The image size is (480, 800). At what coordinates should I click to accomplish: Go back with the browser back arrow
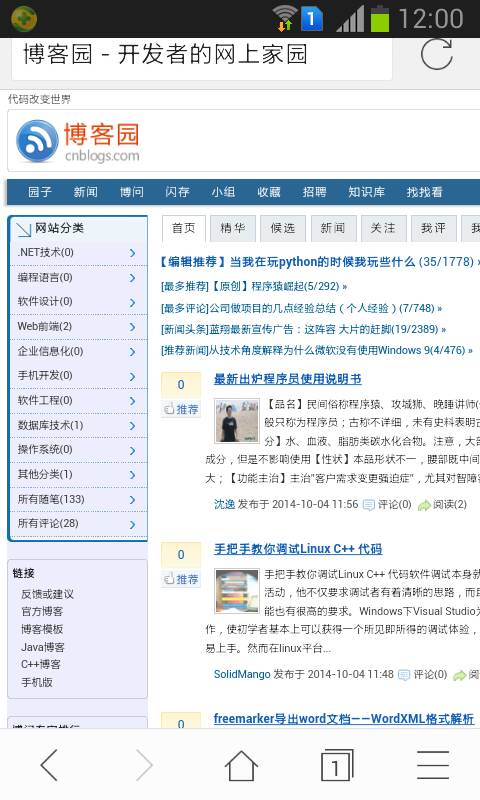49,765
